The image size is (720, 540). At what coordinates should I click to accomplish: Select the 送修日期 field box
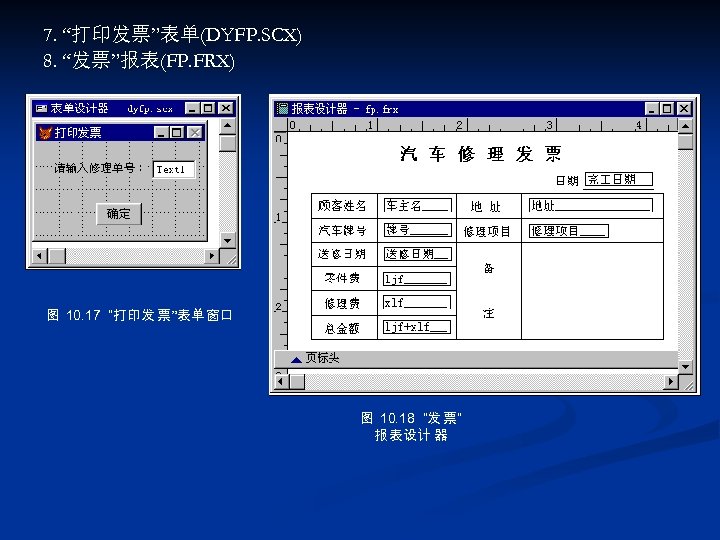pos(418,254)
